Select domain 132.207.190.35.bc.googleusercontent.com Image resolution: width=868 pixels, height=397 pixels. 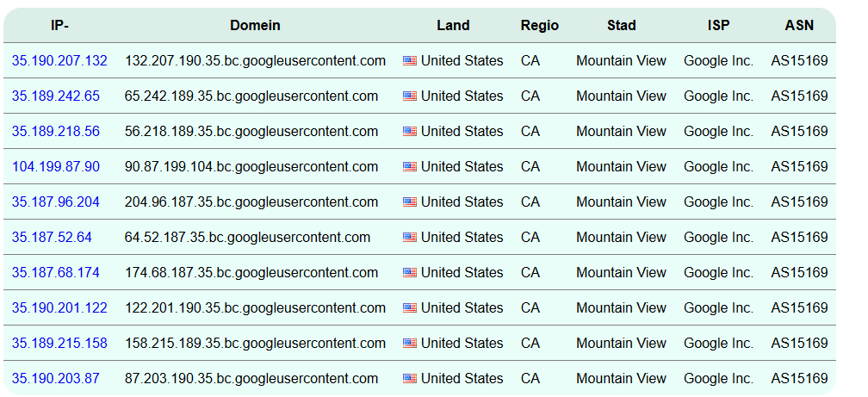click(x=255, y=61)
